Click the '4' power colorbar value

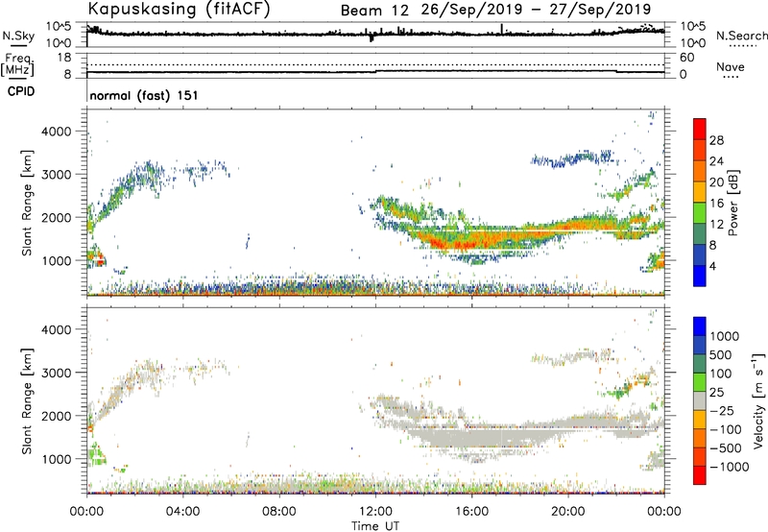pos(712,266)
